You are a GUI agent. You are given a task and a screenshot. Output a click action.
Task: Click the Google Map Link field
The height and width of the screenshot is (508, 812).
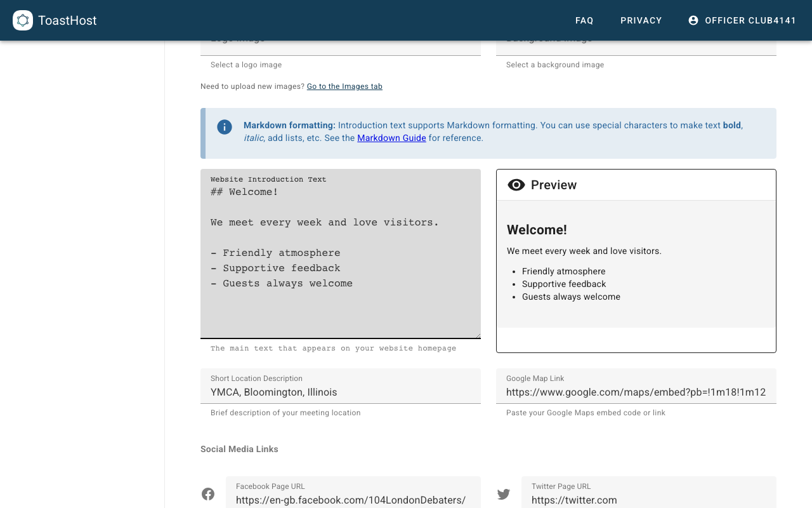636,392
